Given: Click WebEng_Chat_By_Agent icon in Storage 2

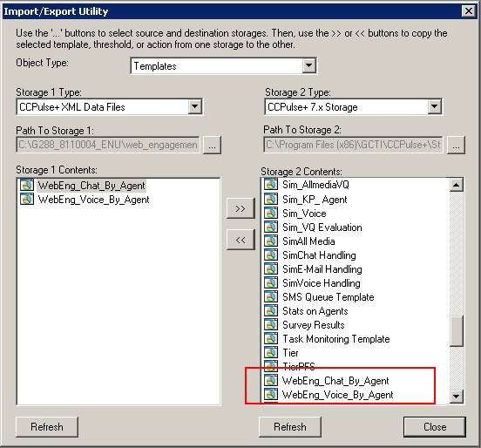Looking at the screenshot, I should coord(271,380).
